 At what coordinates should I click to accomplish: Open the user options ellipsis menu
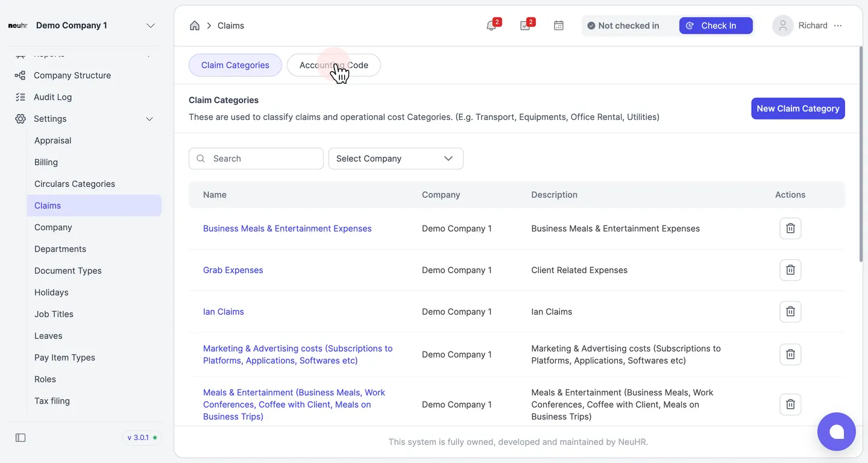(x=838, y=26)
